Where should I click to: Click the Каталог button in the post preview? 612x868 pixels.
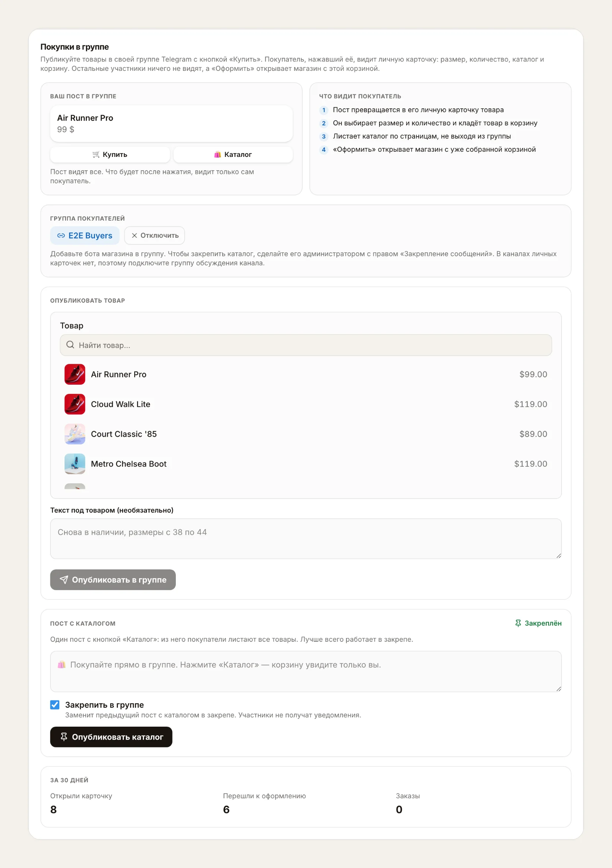pos(233,155)
